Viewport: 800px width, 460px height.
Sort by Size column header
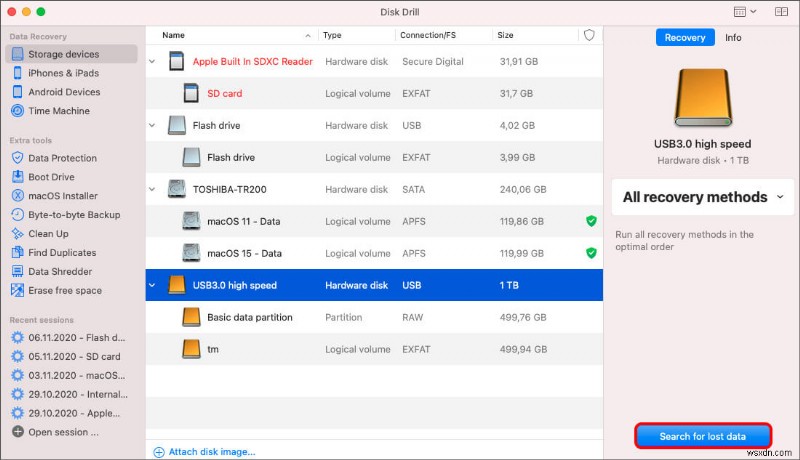505,35
